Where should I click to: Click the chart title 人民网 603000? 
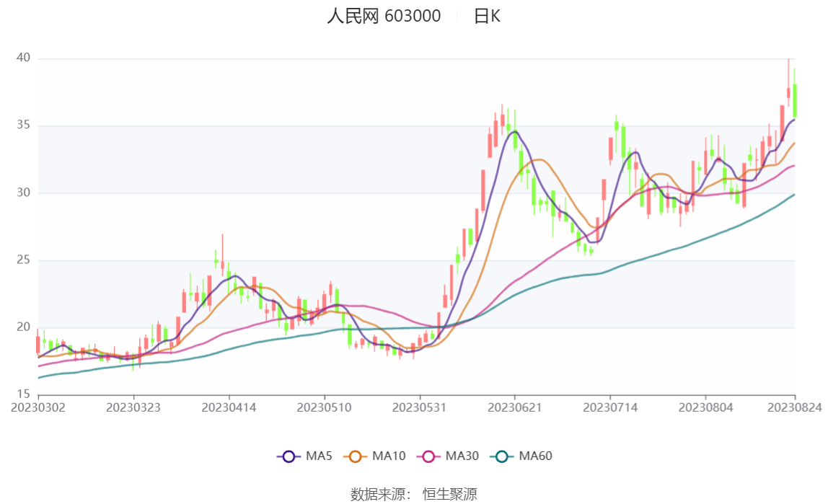(x=384, y=16)
